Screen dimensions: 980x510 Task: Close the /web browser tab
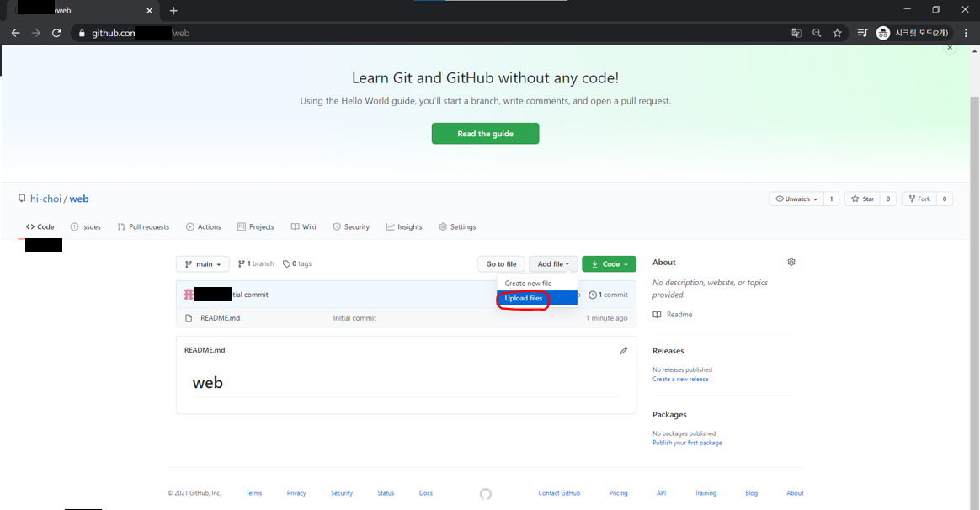[x=149, y=11]
